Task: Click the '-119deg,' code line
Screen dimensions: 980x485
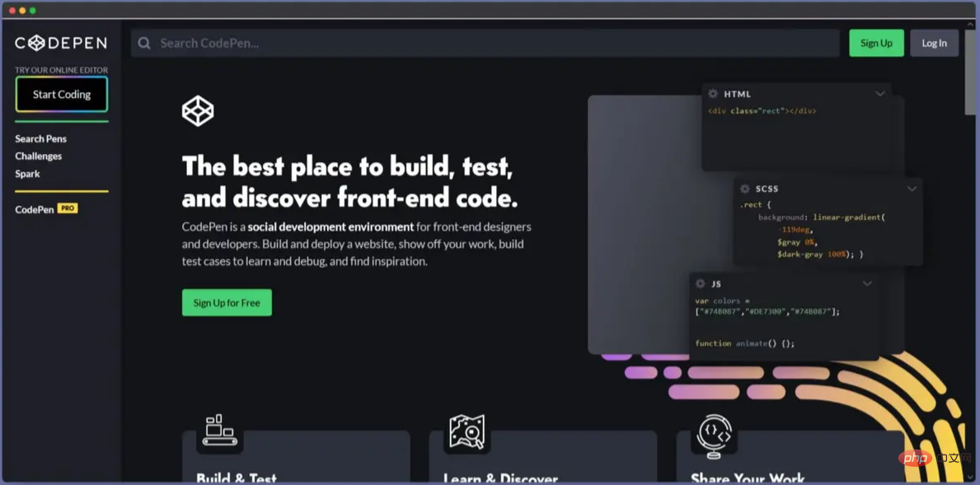Action: (x=795, y=230)
